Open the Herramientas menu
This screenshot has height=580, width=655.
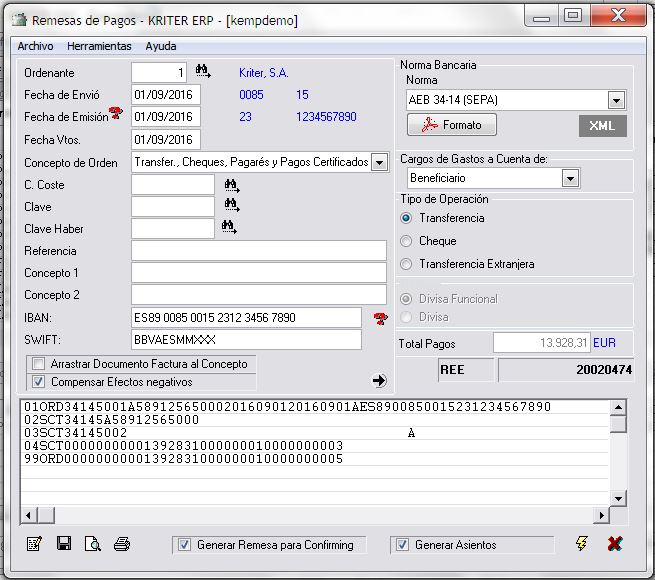tap(99, 46)
